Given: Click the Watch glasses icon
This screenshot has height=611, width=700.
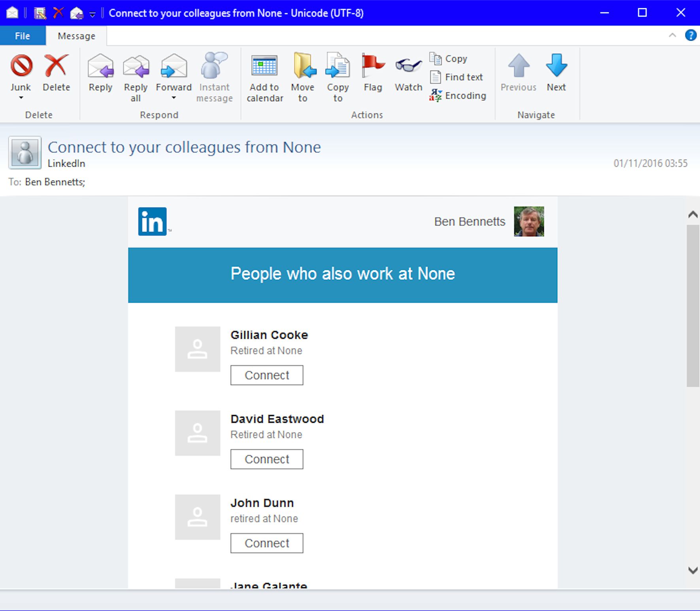Looking at the screenshot, I should [408, 66].
